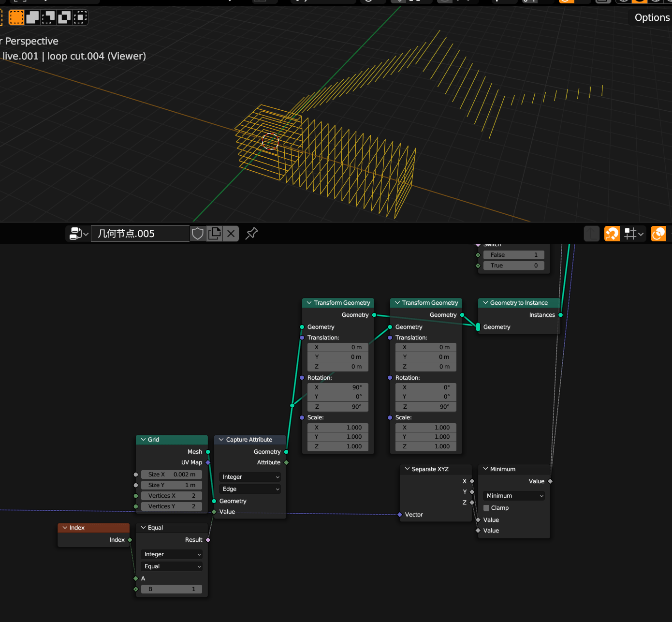The height and width of the screenshot is (622, 672).
Task: Unlink the node group with the X icon
Action: 231,234
